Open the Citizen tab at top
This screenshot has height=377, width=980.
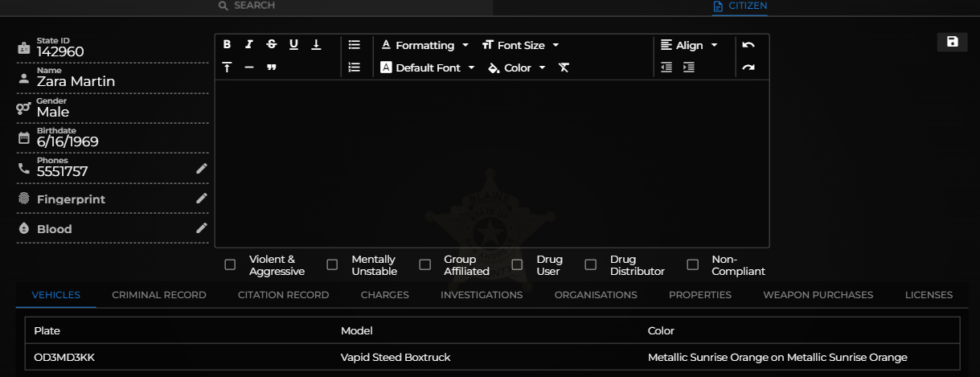click(x=740, y=6)
